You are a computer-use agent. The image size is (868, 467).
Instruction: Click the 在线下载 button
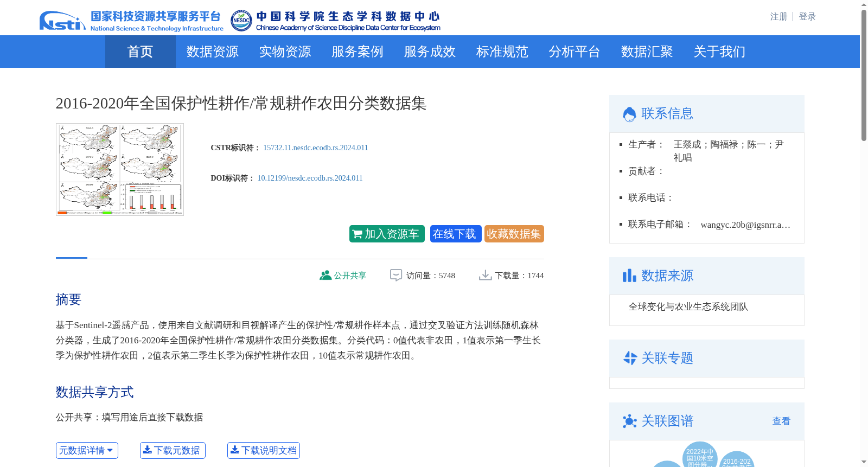(x=456, y=234)
